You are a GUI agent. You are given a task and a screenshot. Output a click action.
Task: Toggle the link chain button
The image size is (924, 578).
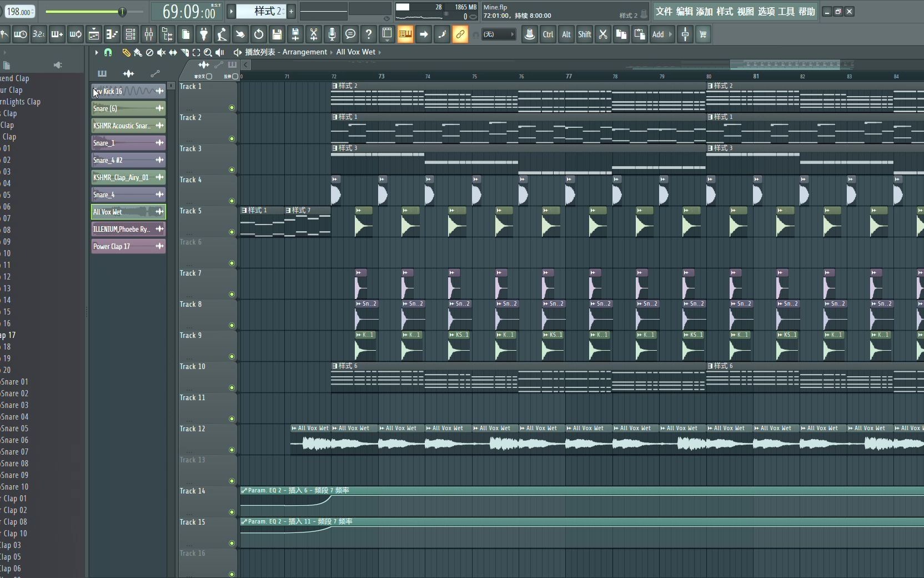click(x=460, y=34)
